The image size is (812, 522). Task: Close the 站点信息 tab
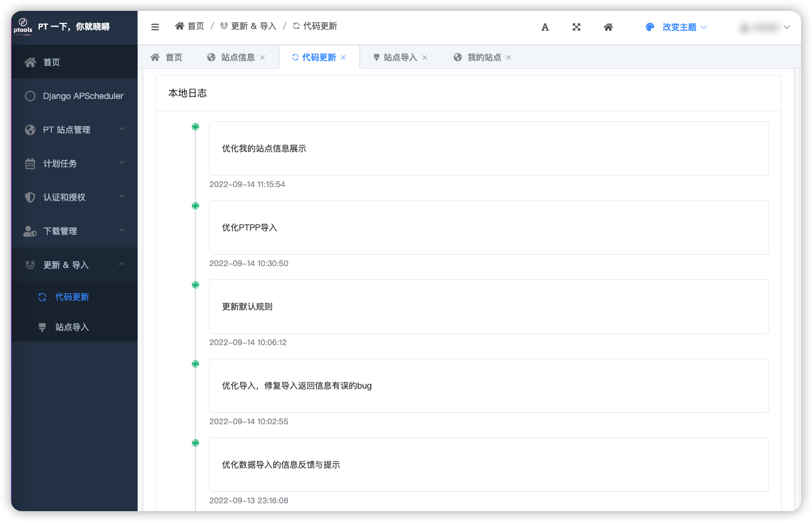coord(262,57)
